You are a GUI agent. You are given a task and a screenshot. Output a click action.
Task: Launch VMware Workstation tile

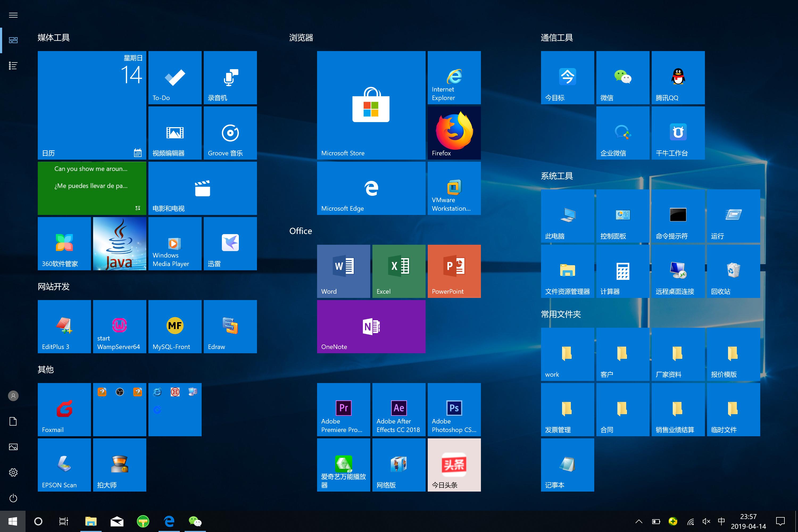click(x=454, y=188)
